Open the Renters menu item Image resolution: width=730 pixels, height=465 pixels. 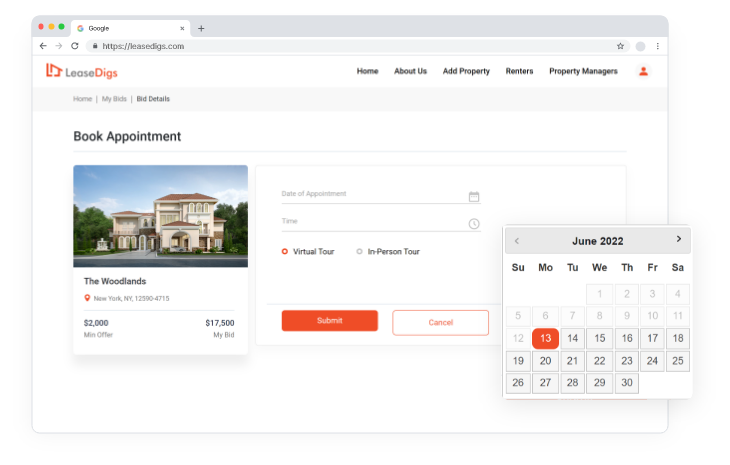click(x=519, y=71)
